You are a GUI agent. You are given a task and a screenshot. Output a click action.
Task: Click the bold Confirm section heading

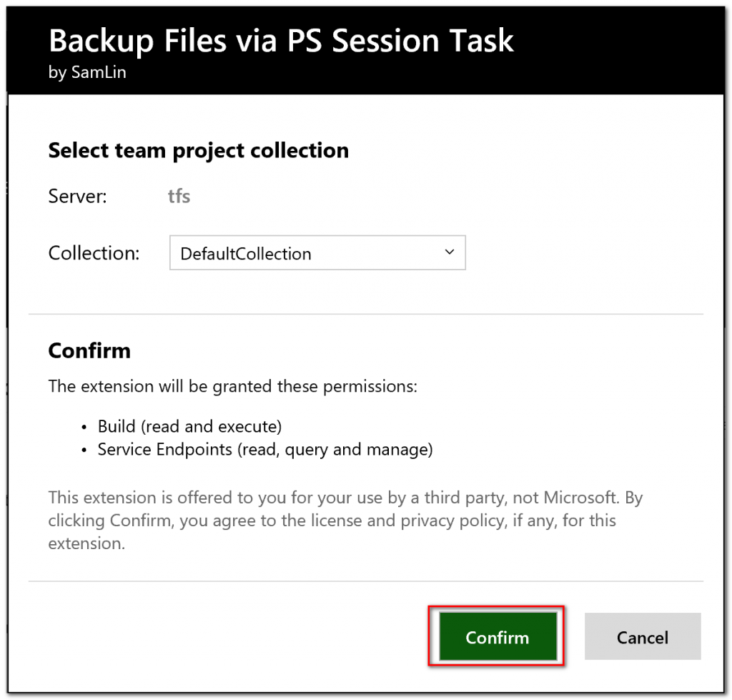point(89,351)
